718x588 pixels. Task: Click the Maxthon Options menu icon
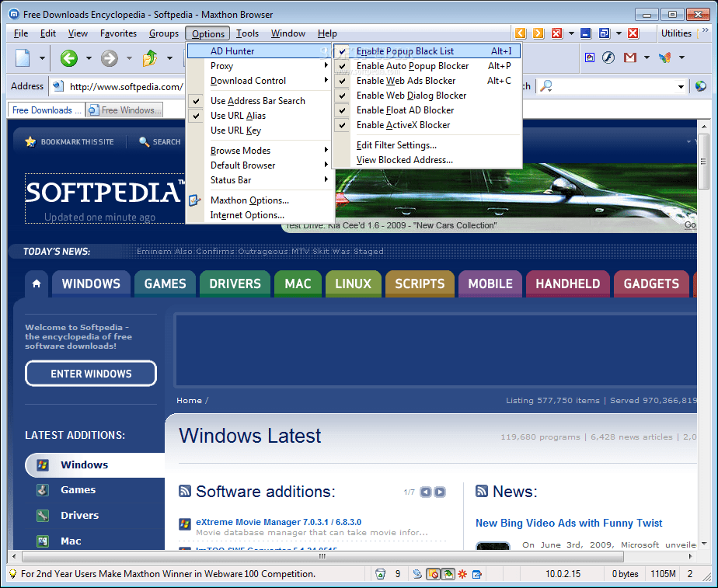194,200
